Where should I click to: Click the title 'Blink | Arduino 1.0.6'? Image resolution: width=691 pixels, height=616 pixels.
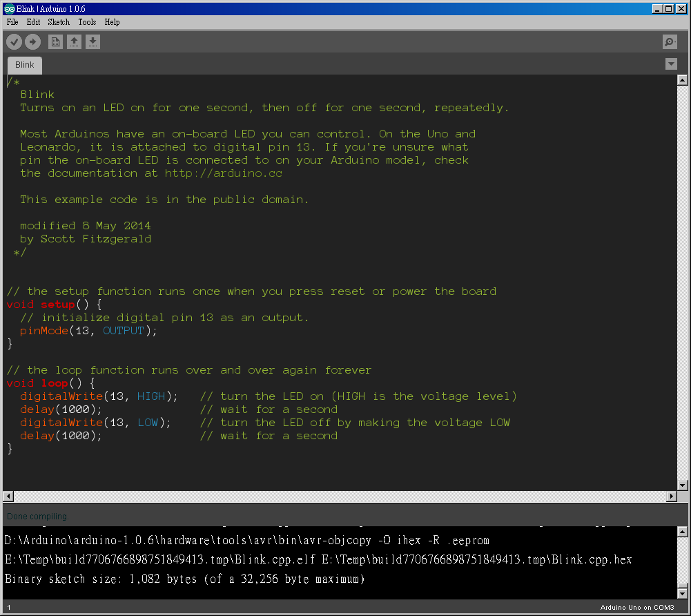pos(50,9)
